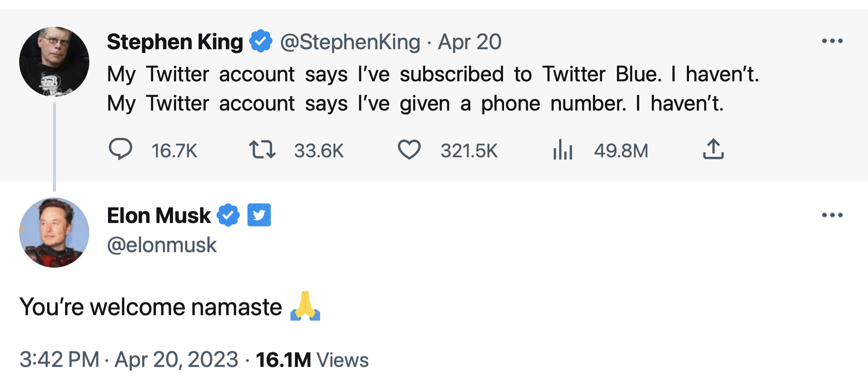
Task: Click the 3:42 PM Apr 20, 2023 timestamp
Action: pos(129,360)
